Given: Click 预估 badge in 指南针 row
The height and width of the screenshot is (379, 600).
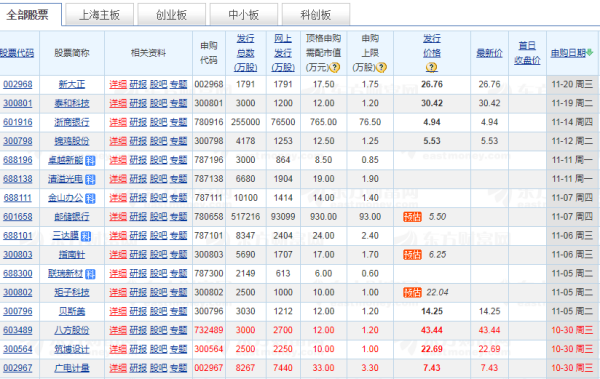Looking at the screenshot, I should coord(412,255).
